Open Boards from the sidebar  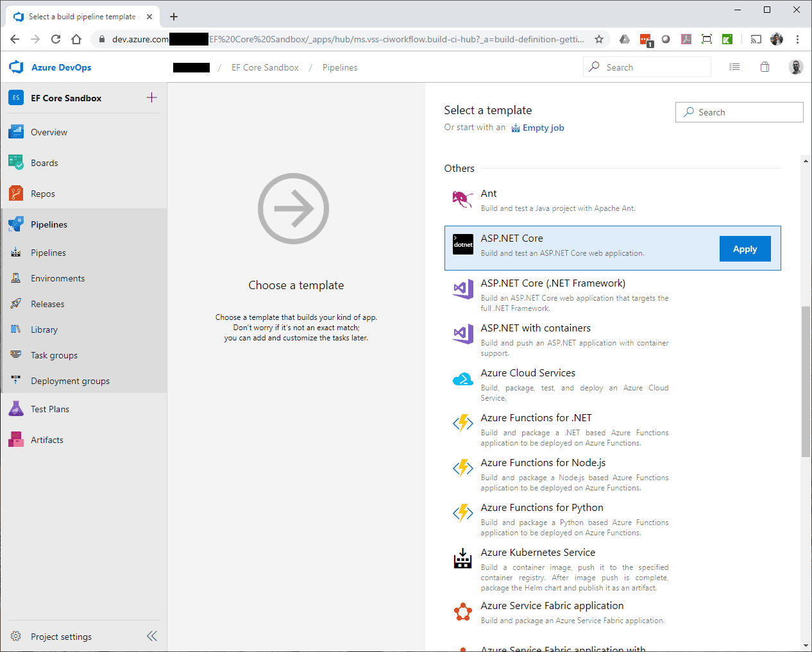click(44, 163)
